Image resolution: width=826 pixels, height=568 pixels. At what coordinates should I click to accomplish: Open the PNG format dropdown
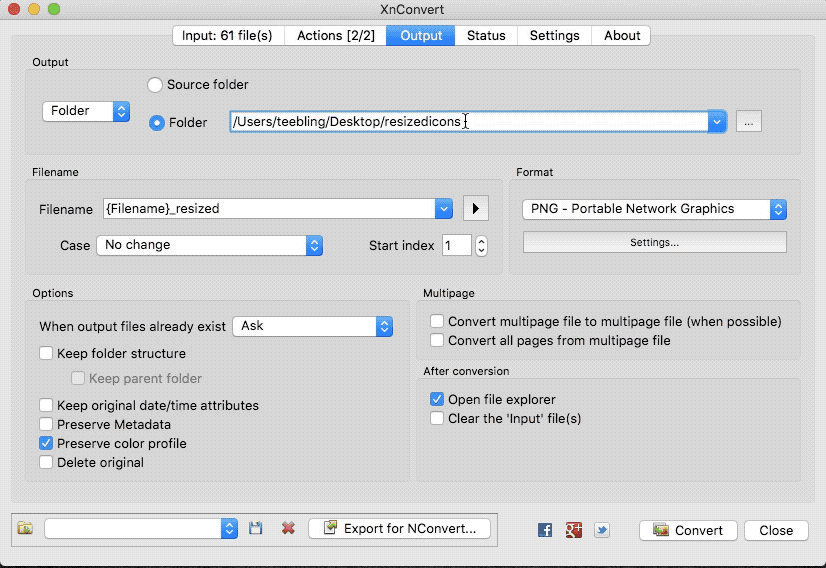click(x=654, y=209)
